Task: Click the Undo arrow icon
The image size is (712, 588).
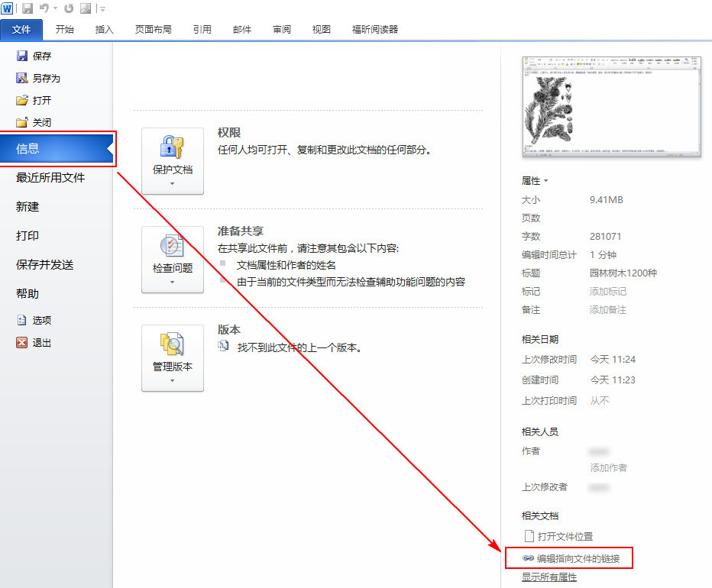Action: point(44,8)
